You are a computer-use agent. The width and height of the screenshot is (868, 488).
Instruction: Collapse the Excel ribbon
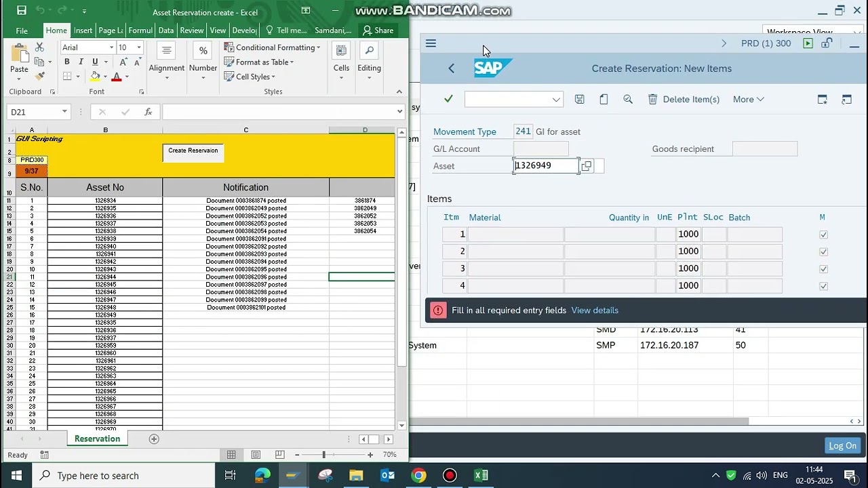point(399,91)
